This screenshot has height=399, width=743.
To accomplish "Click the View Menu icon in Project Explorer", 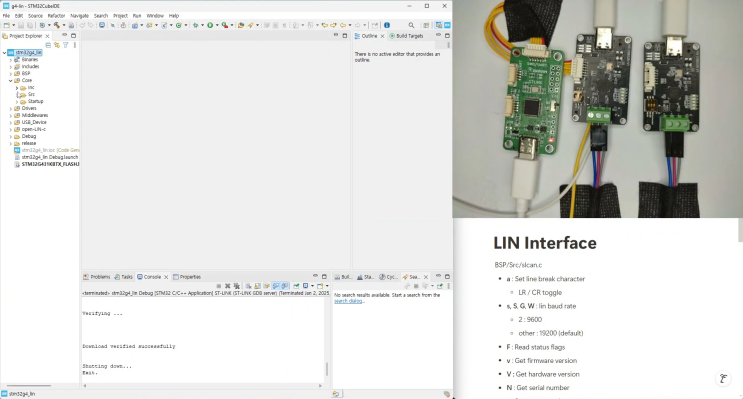I will (74, 45).
